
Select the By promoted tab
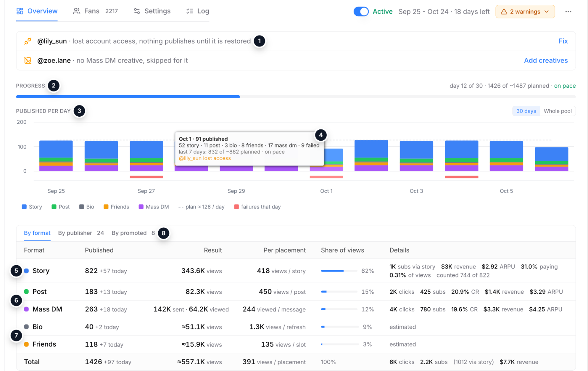133,233
